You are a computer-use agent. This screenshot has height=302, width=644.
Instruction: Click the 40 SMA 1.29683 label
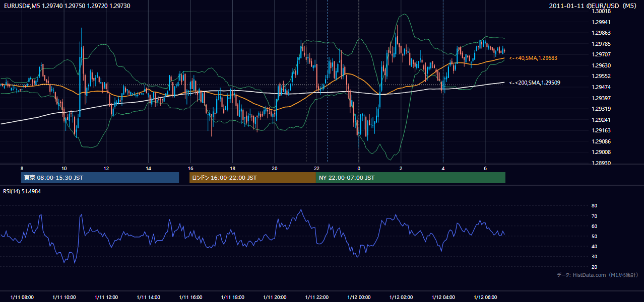pyautogui.click(x=533, y=58)
